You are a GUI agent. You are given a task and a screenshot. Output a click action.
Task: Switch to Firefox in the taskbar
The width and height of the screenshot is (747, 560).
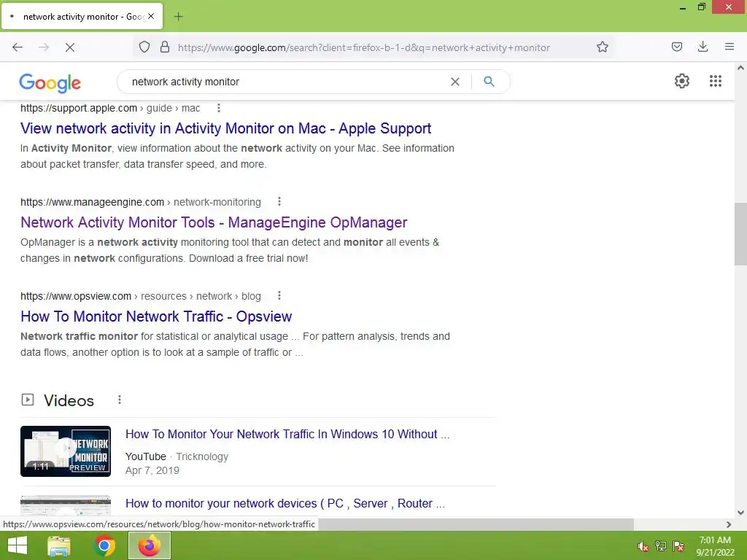(x=150, y=545)
